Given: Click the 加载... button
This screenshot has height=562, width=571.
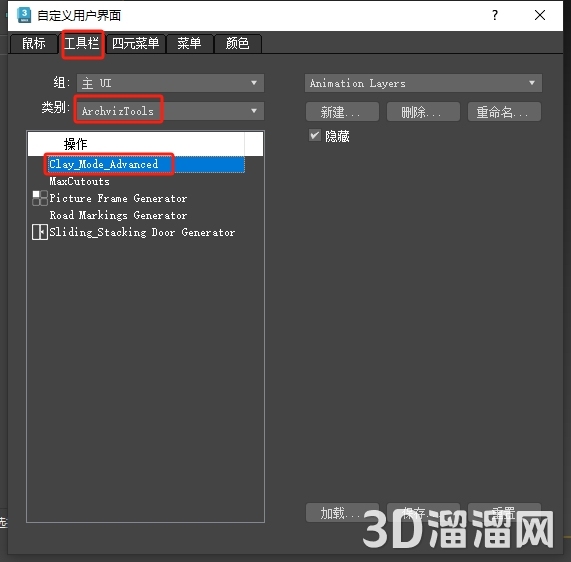Looking at the screenshot, I should (342, 513).
